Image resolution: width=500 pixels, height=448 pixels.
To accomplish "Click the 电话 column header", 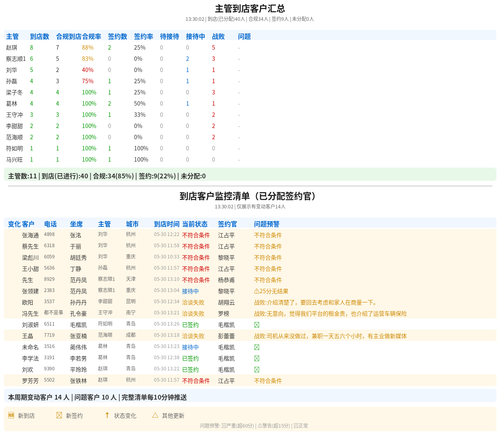I will click(x=50, y=224).
